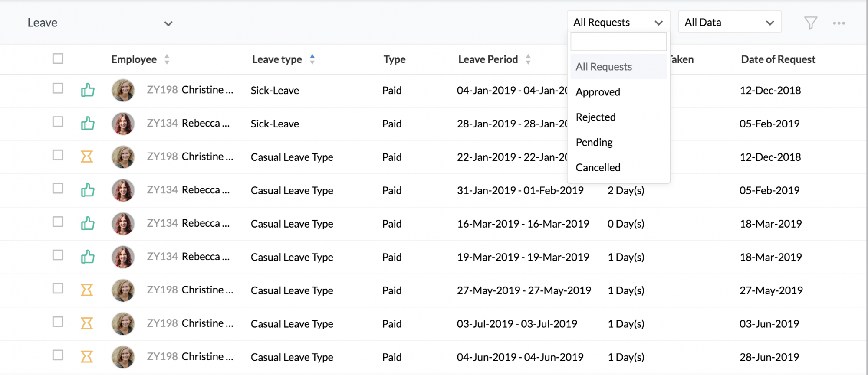This screenshot has width=868, height=375.
Task: Click pending hourglass icon for 27-May-2019 leave
Action: point(87,290)
